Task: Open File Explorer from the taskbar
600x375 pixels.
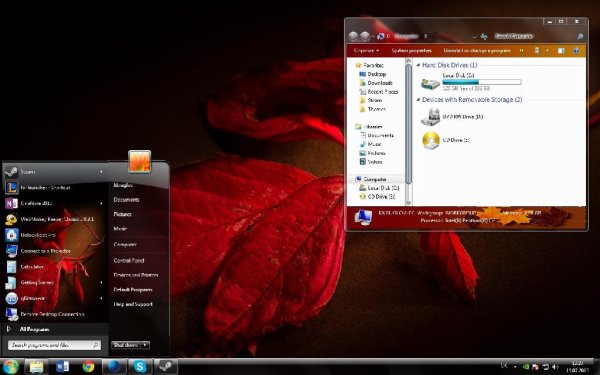Action: [36, 367]
